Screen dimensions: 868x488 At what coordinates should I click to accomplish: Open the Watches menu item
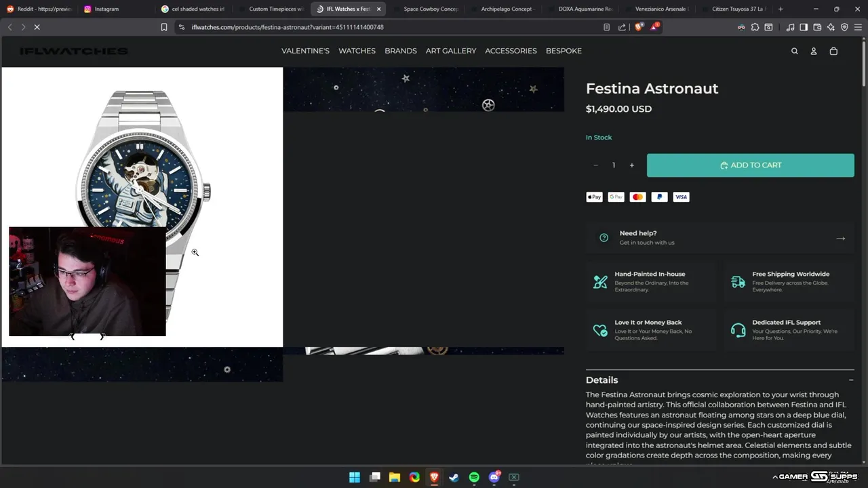tap(357, 51)
